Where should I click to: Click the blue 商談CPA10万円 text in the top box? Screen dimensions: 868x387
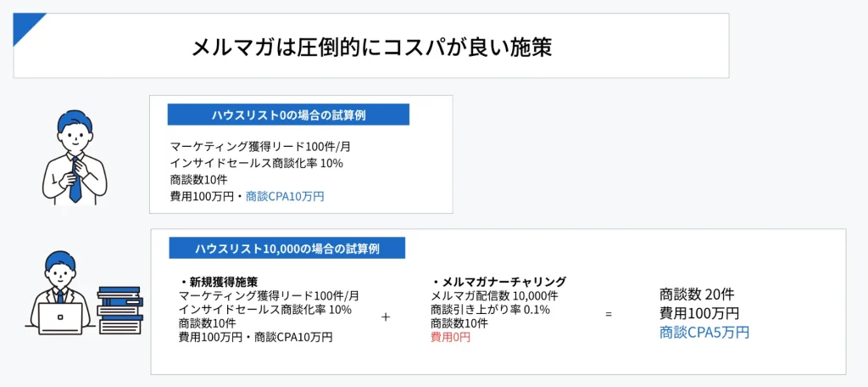click(x=285, y=196)
